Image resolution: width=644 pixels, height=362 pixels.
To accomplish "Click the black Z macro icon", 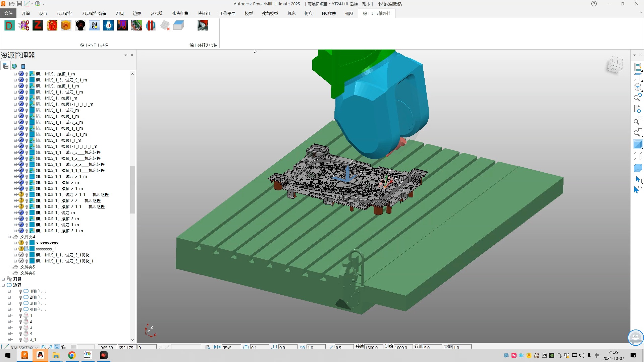I will 38,25.
